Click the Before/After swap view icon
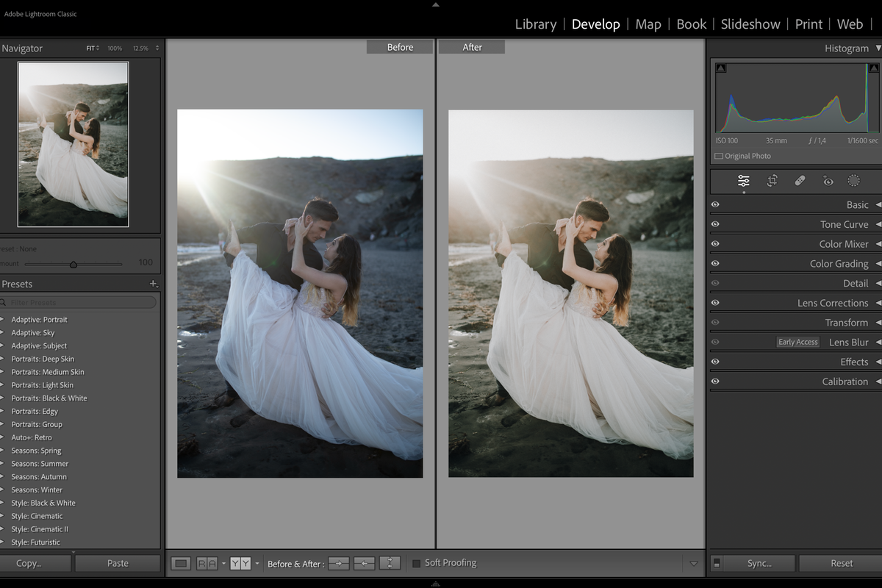The width and height of the screenshot is (882, 588). coord(389,563)
